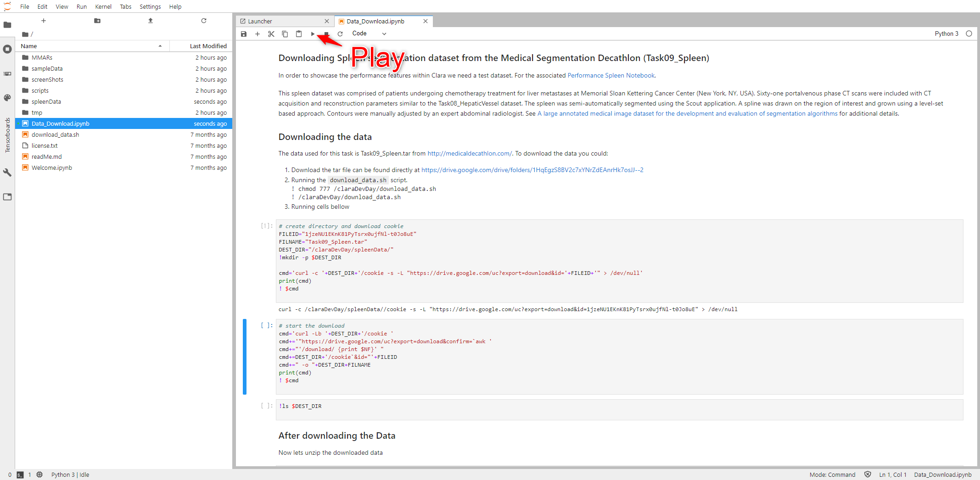
Task: Open the Settings menu
Action: coord(150,6)
